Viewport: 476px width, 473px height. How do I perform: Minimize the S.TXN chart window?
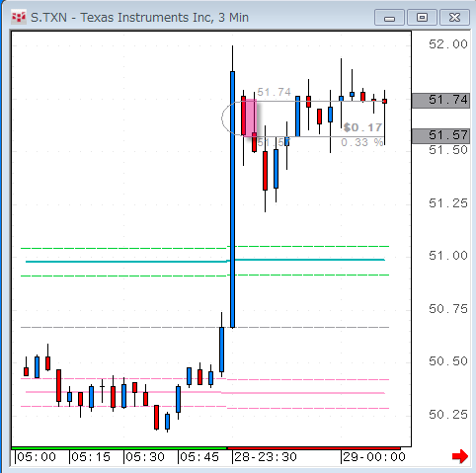point(389,18)
